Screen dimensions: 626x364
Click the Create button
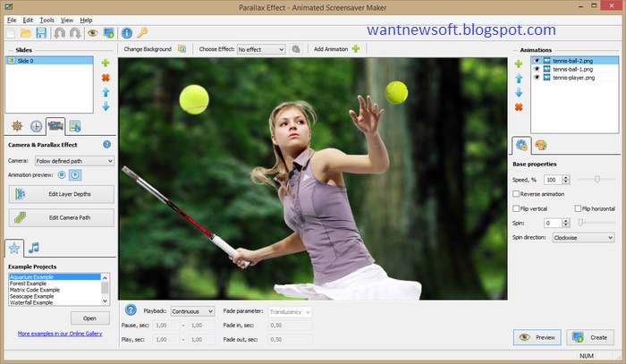point(590,337)
